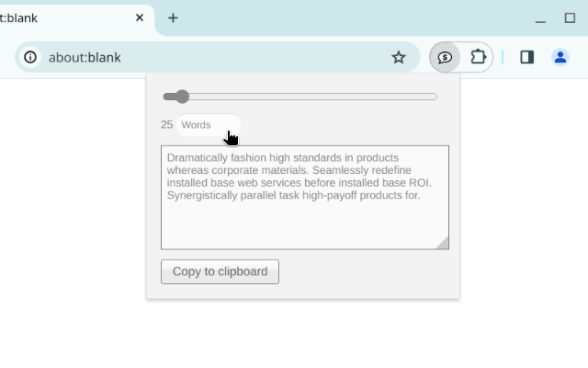
Task: Open the Chrome profile avatar menu
Action: (x=560, y=57)
